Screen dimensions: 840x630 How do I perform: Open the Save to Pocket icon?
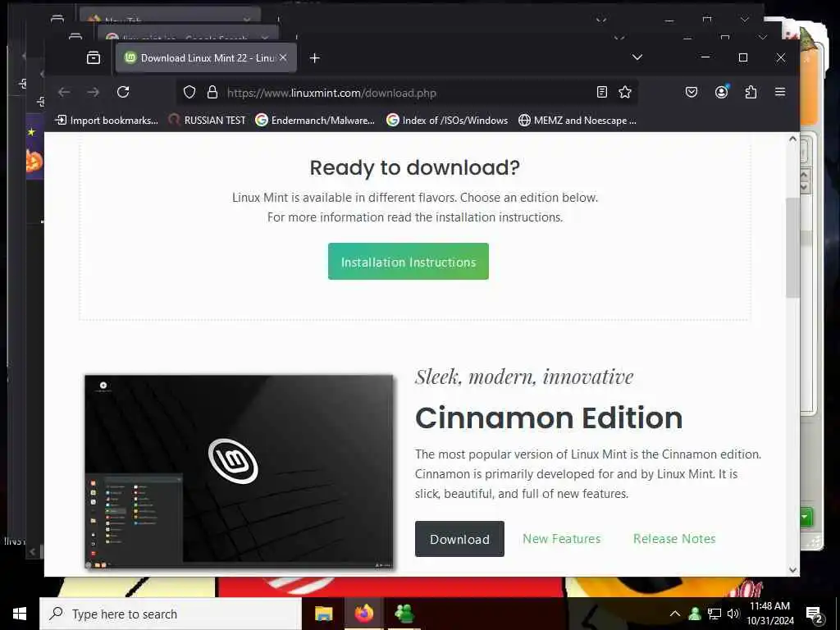click(x=692, y=92)
